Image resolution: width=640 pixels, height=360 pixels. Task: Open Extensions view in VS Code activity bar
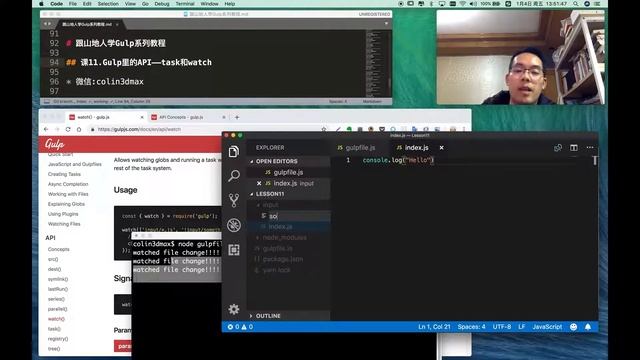coord(233,249)
